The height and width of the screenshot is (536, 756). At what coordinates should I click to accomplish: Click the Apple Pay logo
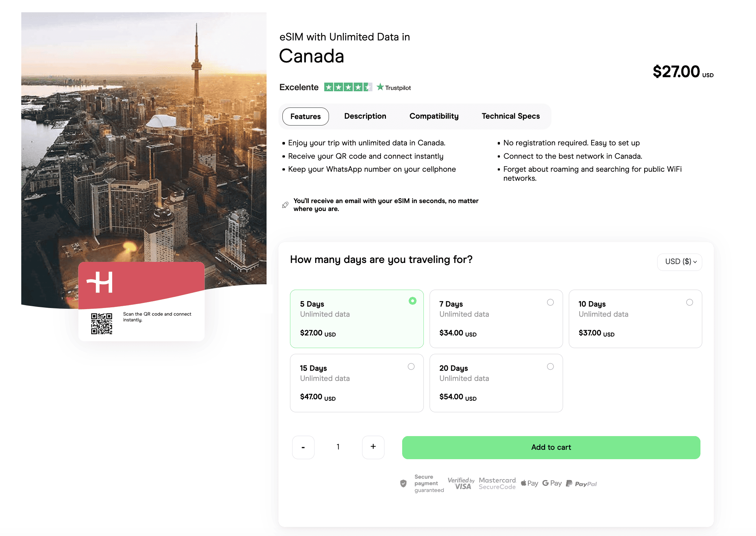pyautogui.click(x=529, y=483)
